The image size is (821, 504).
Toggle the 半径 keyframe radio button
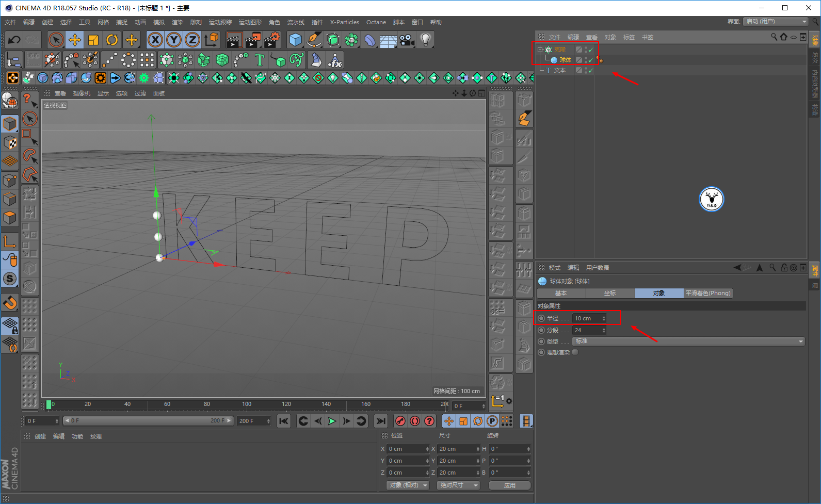point(541,318)
